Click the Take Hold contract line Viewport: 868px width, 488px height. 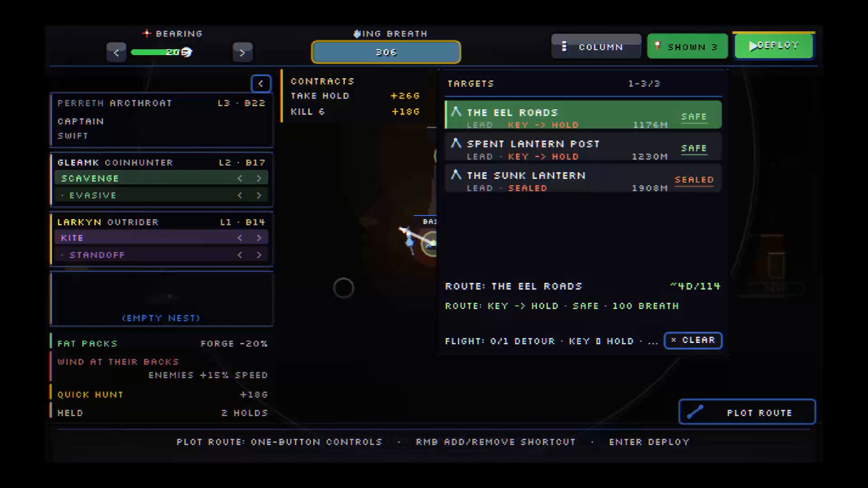tap(355, 96)
